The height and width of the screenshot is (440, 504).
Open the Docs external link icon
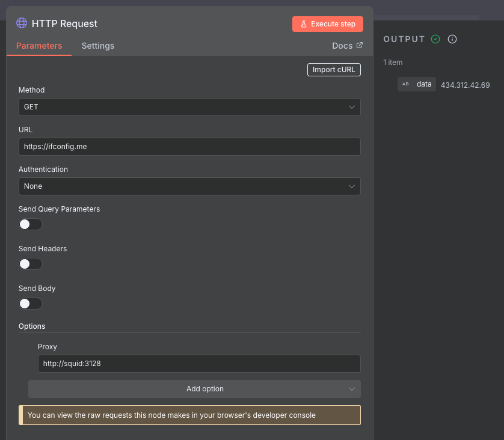(x=360, y=45)
